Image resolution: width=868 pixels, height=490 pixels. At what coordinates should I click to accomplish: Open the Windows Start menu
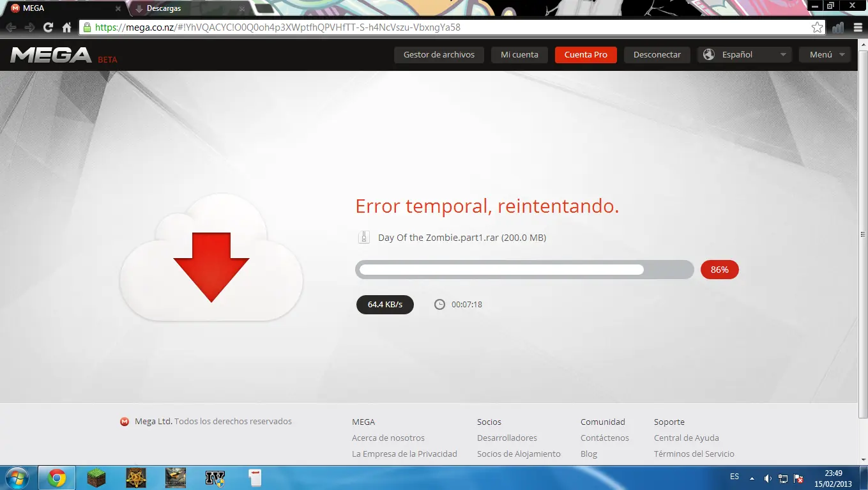coord(16,477)
